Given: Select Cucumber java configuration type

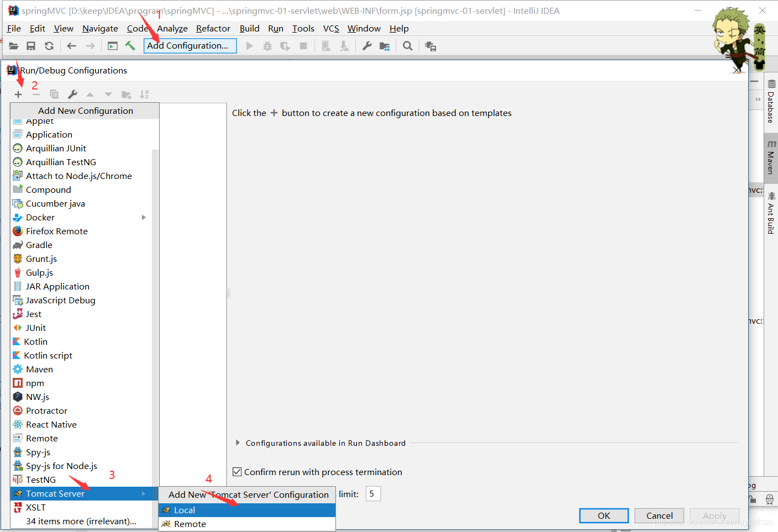Looking at the screenshot, I should (x=81, y=203).
